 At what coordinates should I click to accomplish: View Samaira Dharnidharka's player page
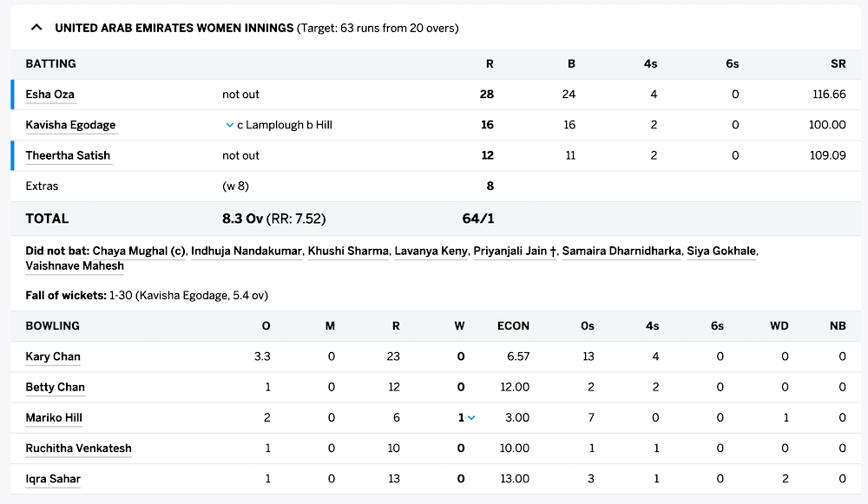[x=627, y=251]
